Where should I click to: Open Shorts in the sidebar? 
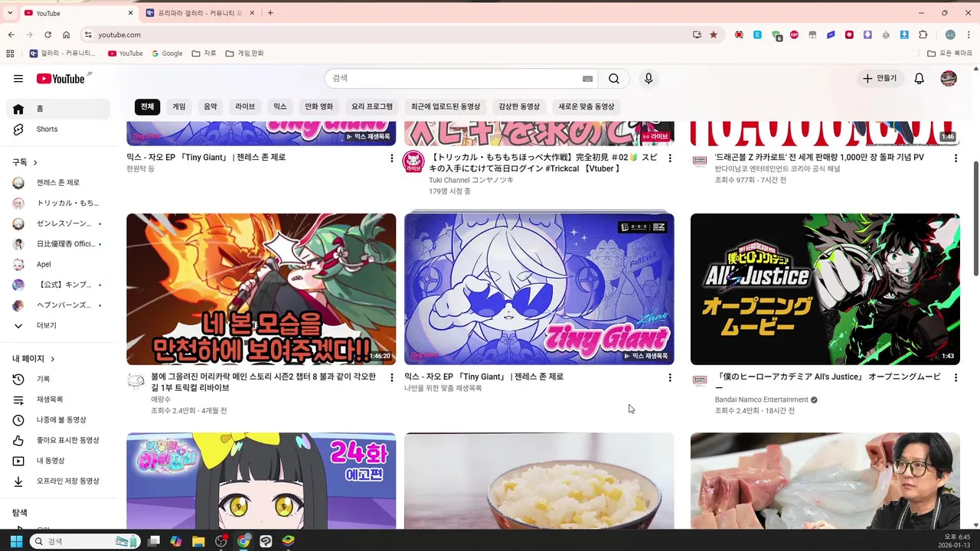pos(58,129)
